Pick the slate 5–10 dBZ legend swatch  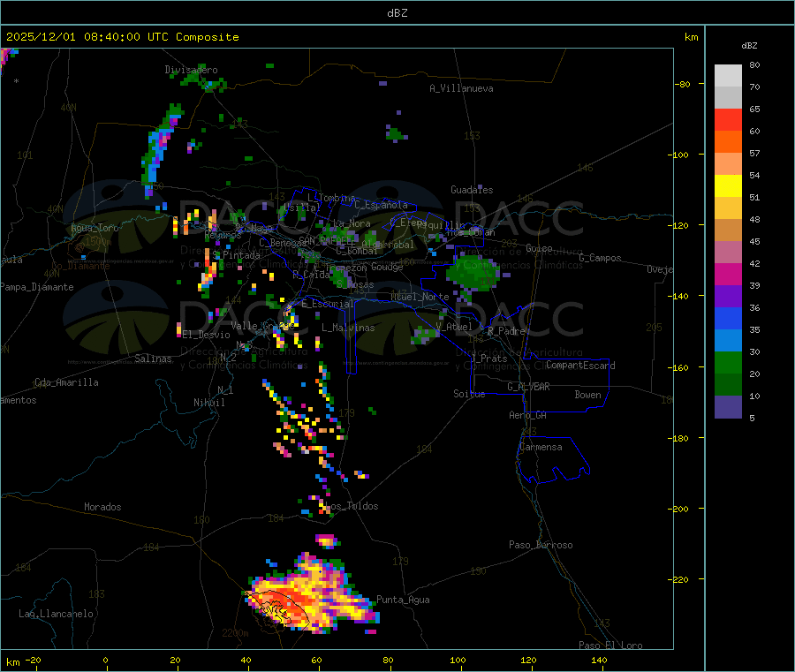(728, 407)
